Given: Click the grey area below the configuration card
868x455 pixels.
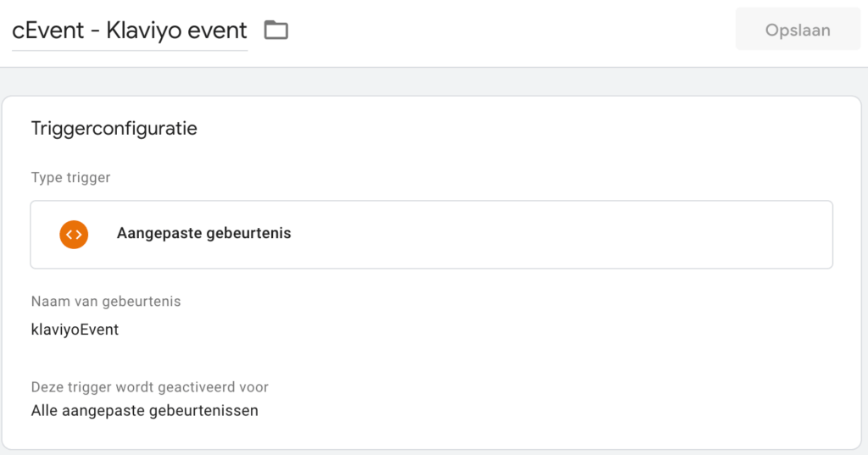Looking at the screenshot, I should [434, 452].
